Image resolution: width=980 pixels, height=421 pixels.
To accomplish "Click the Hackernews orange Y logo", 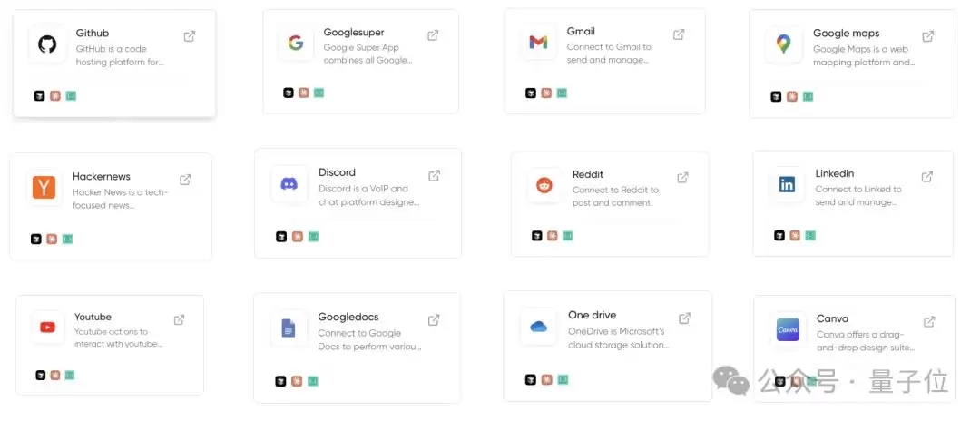I will point(44,188).
